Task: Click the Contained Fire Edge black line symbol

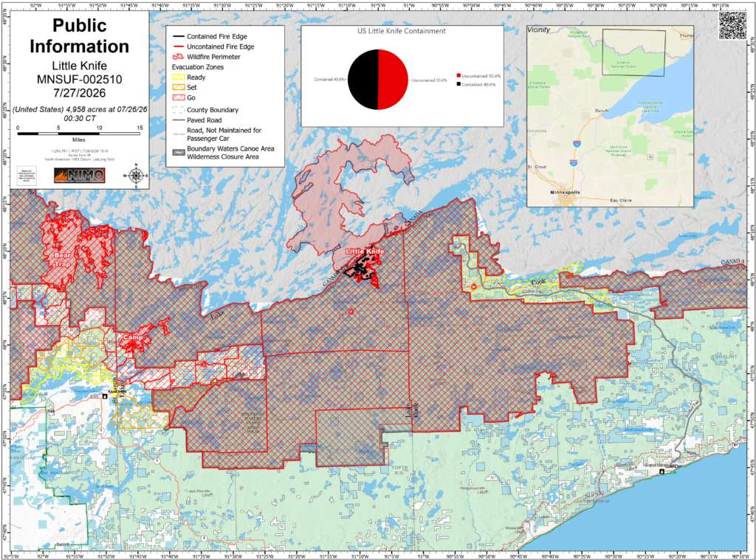Action: click(x=179, y=37)
